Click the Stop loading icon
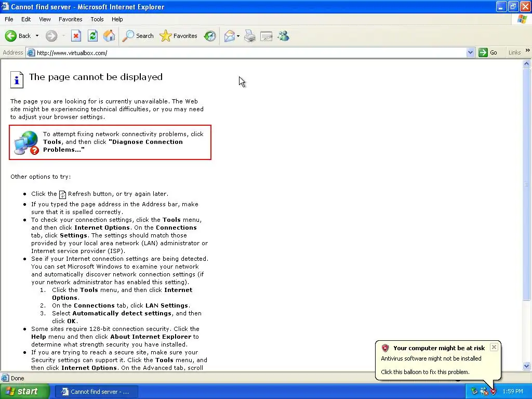This screenshot has height=399, width=532. [76, 36]
